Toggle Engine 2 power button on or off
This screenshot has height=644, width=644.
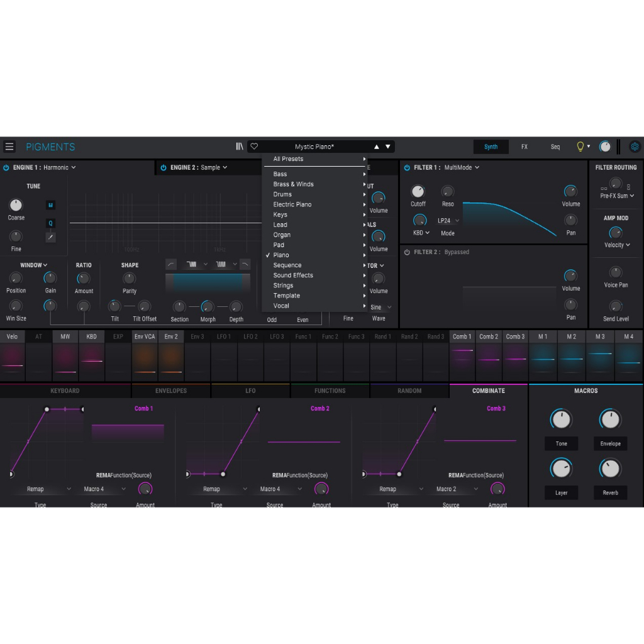164,167
